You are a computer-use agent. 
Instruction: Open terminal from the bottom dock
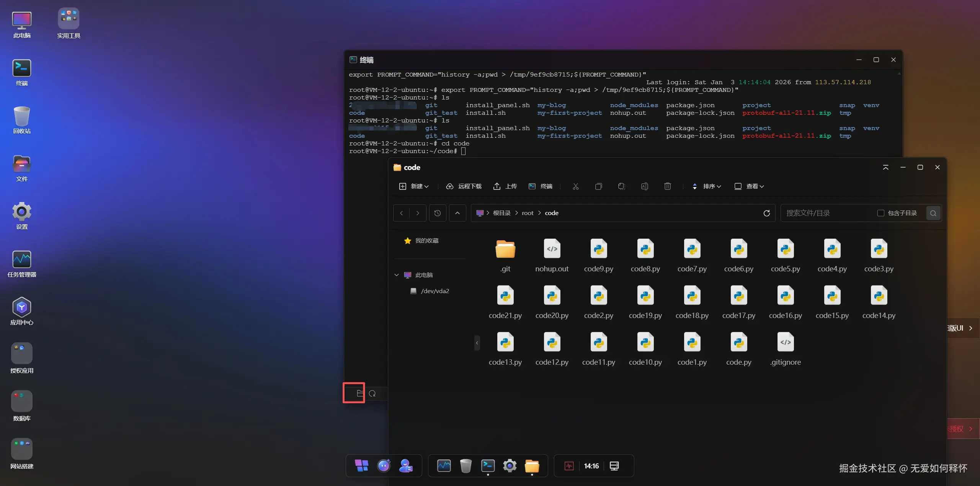point(488,466)
